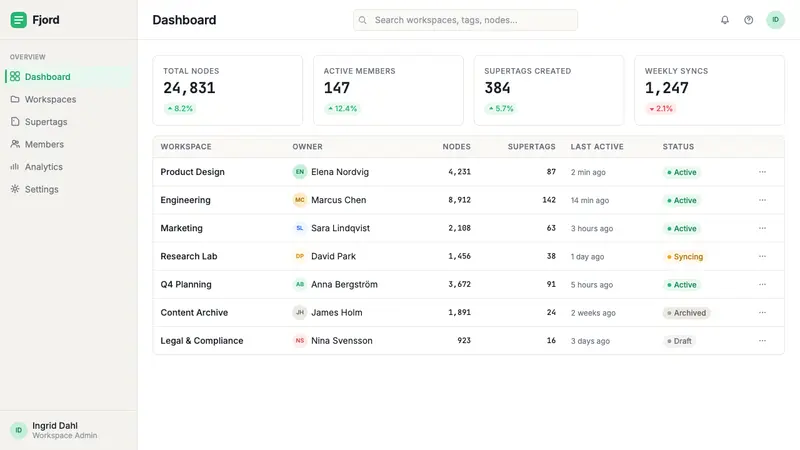Viewport: 800px width, 450px height.
Task: Click the 2.1% decline badge
Action: click(x=661, y=109)
